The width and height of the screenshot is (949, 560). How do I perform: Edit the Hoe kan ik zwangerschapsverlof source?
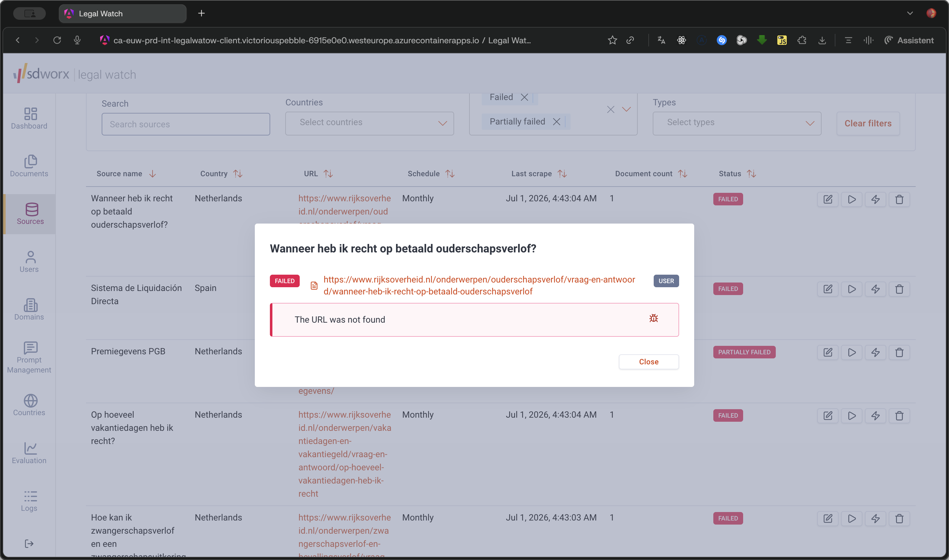pos(828,519)
